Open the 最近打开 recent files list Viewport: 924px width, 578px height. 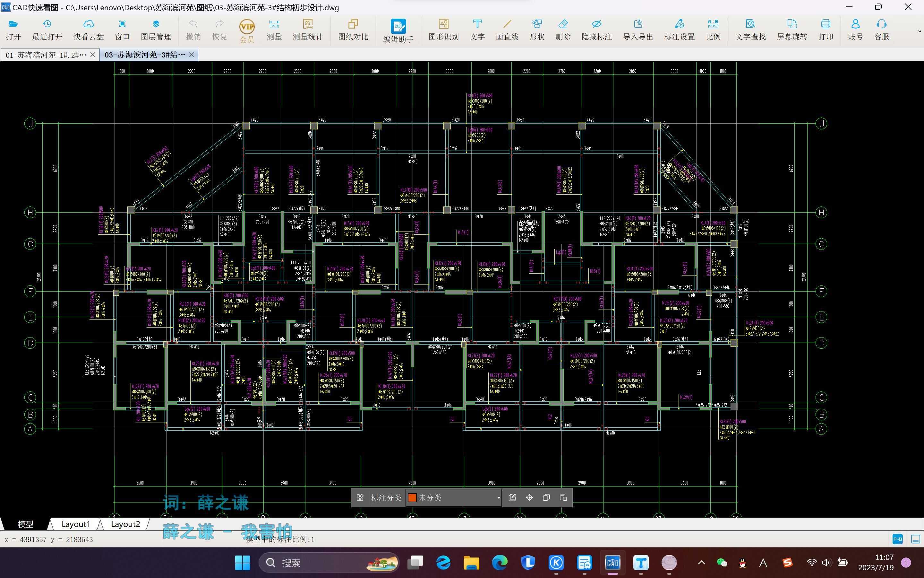pyautogui.click(x=47, y=30)
